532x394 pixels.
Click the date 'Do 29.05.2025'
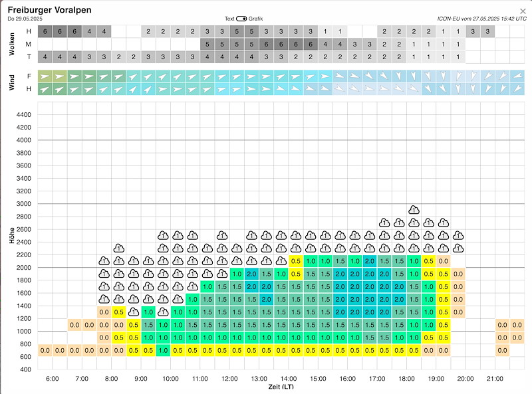pos(25,19)
